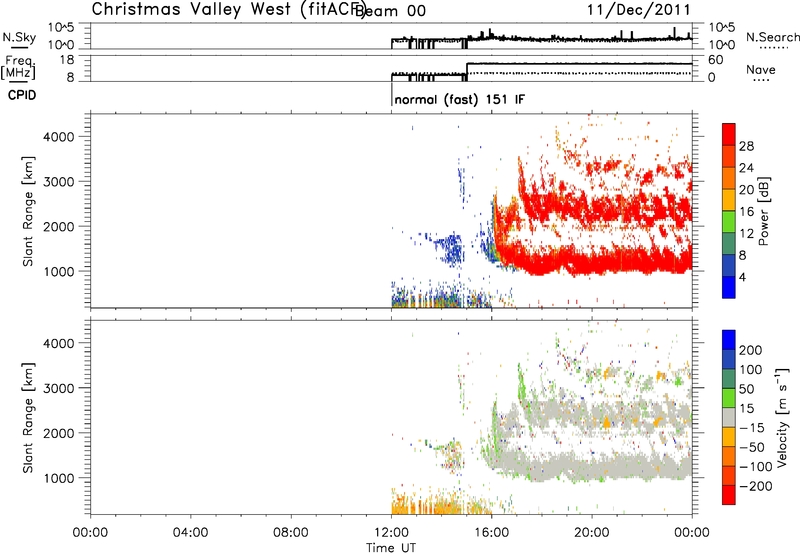Click the '04:00' time axis label

coord(190,533)
